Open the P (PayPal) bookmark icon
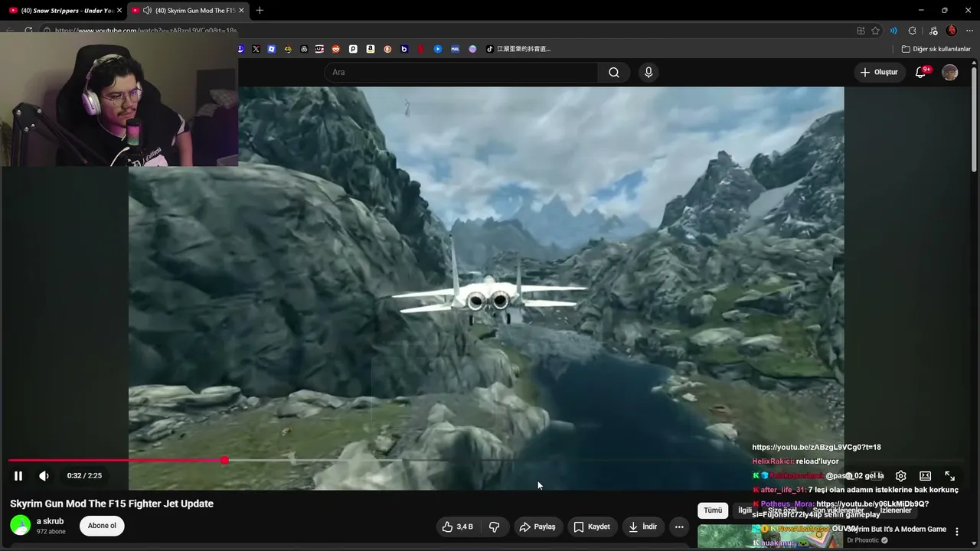Viewport: 980px width, 551px height. point(353,49)
